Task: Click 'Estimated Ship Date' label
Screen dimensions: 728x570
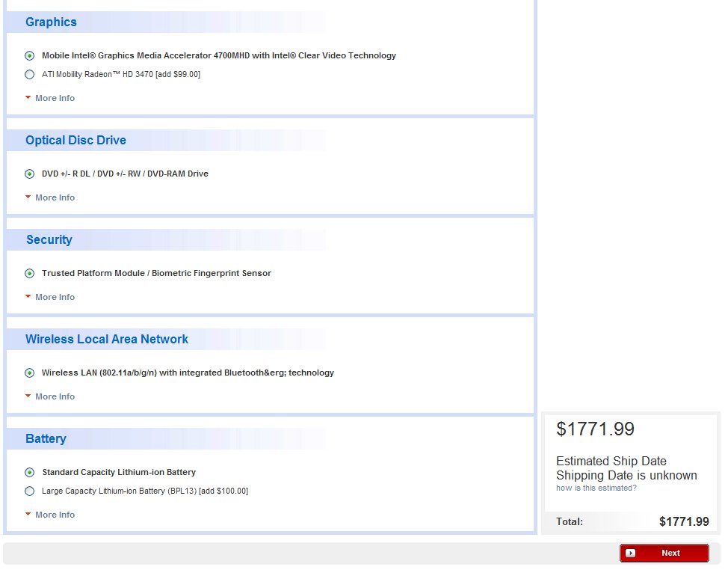Action: coord(611,461)
